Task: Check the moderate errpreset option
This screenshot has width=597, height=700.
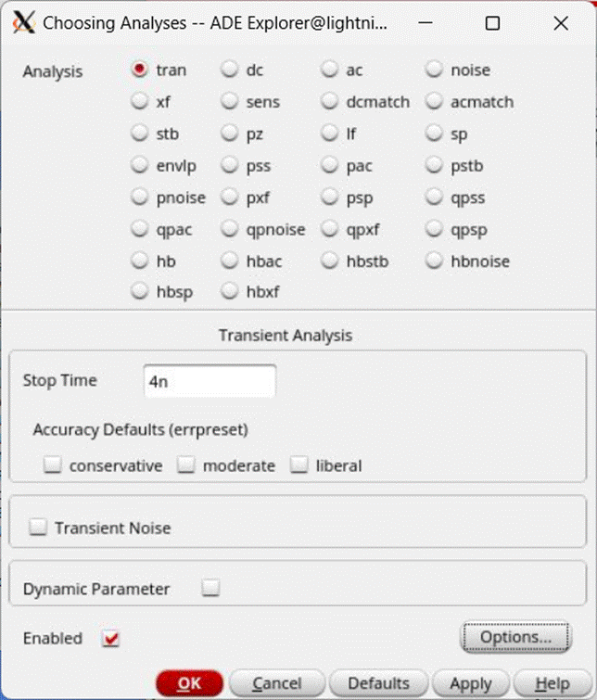Action: (187, 465)
